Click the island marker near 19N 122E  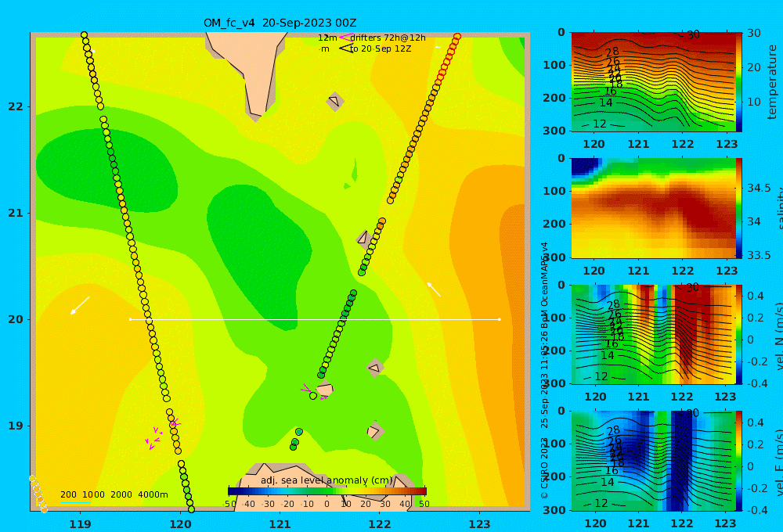373,431
